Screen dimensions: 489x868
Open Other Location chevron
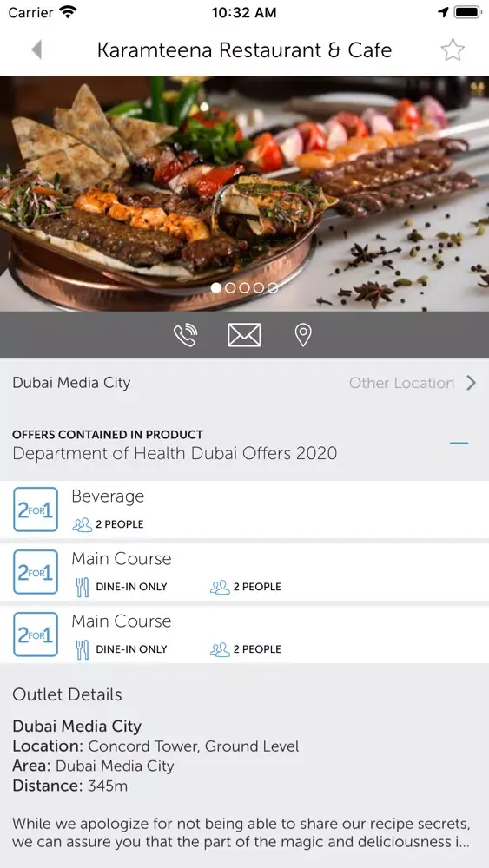pos(471,383)
